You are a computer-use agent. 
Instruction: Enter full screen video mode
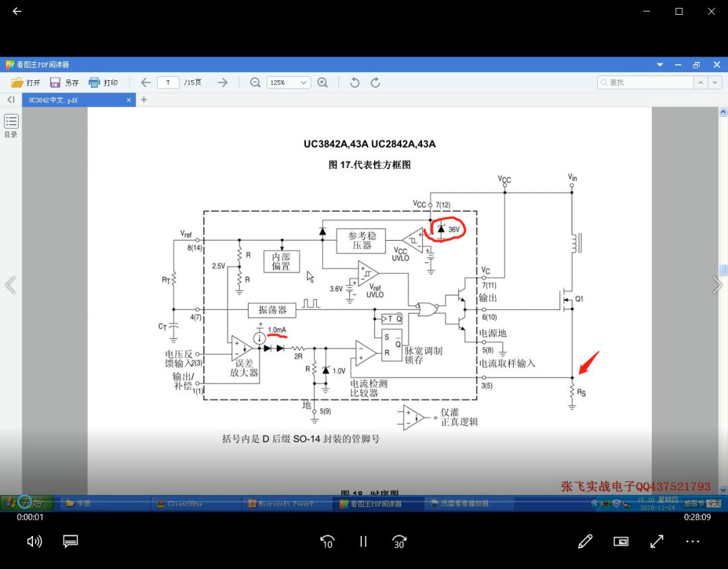tap(657, 541)
